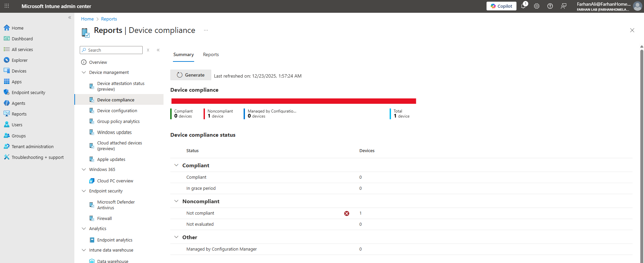Viewport: 644px width, 263px height.
Task: Click the Troubleshooting + support tools icon
Action: pyautogui.click(x=6, y=157)
